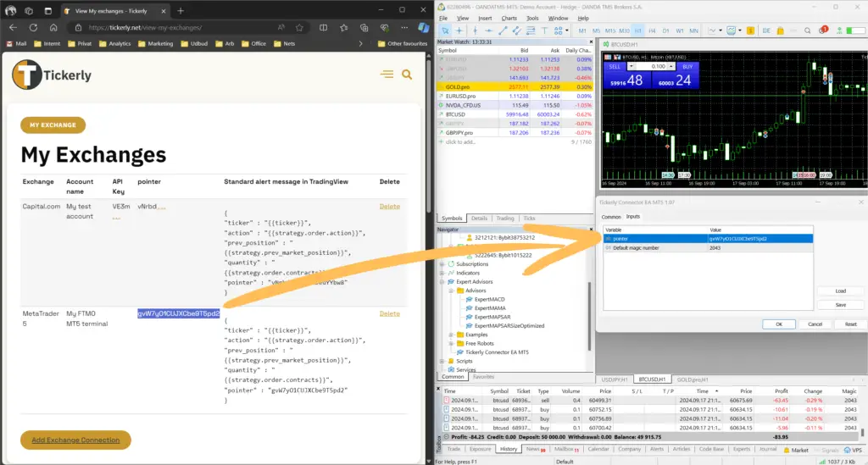Click the Tickerly logo

point(52,75)
